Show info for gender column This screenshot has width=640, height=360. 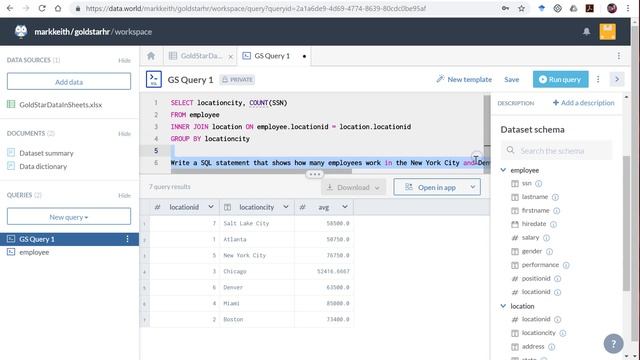(549, 251)
